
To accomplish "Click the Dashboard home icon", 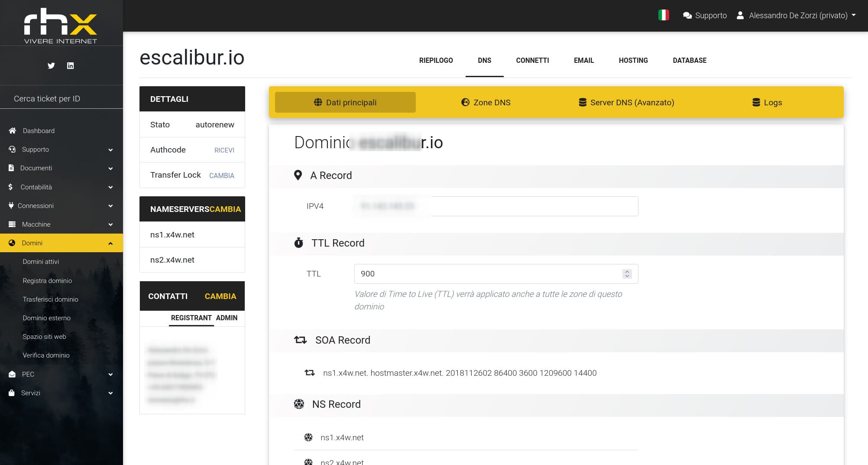I will point(13,130).
